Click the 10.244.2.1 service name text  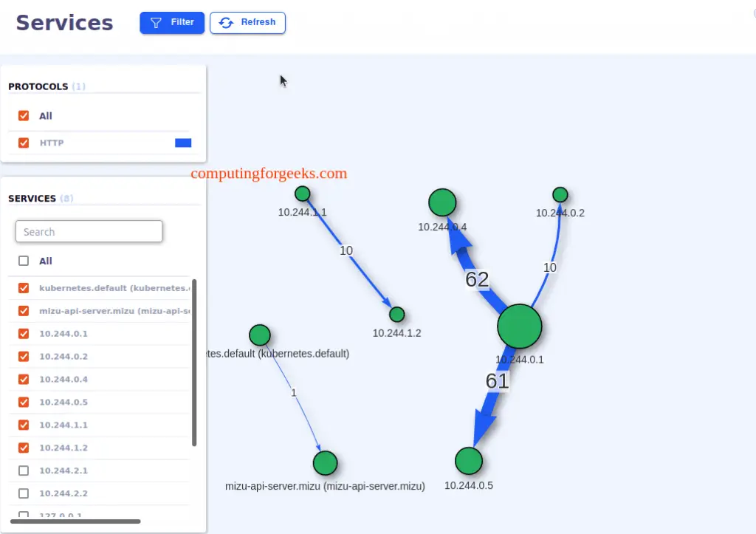click(x=63, y=470)
